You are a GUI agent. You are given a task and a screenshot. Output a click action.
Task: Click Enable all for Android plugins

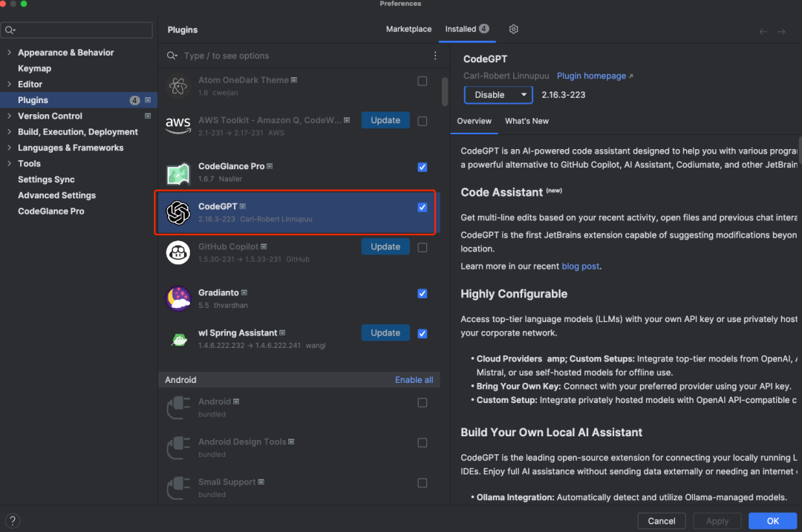(x=414, y=380)
